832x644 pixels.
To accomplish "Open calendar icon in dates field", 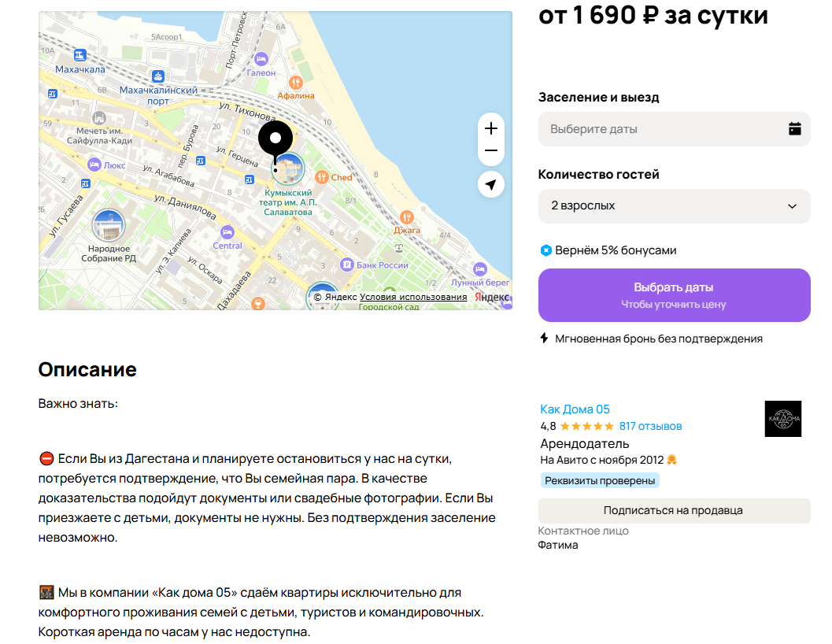I will (794, 128).
